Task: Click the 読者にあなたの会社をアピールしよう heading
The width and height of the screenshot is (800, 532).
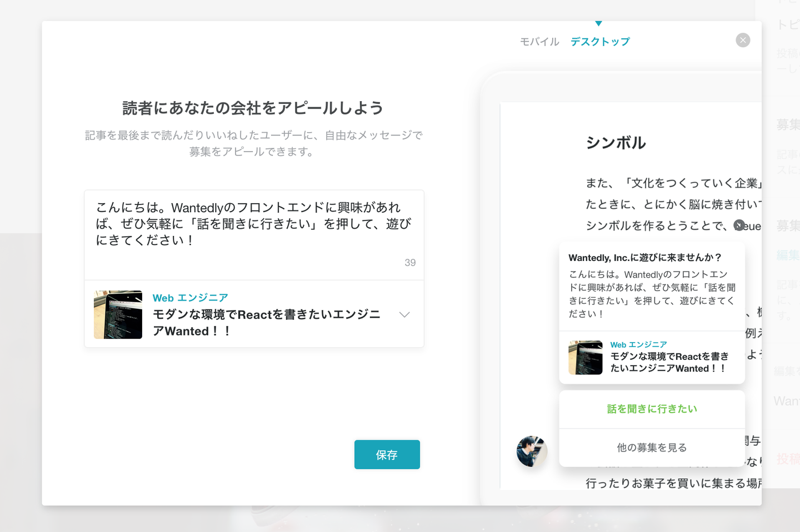Action: tap(253, 108)
